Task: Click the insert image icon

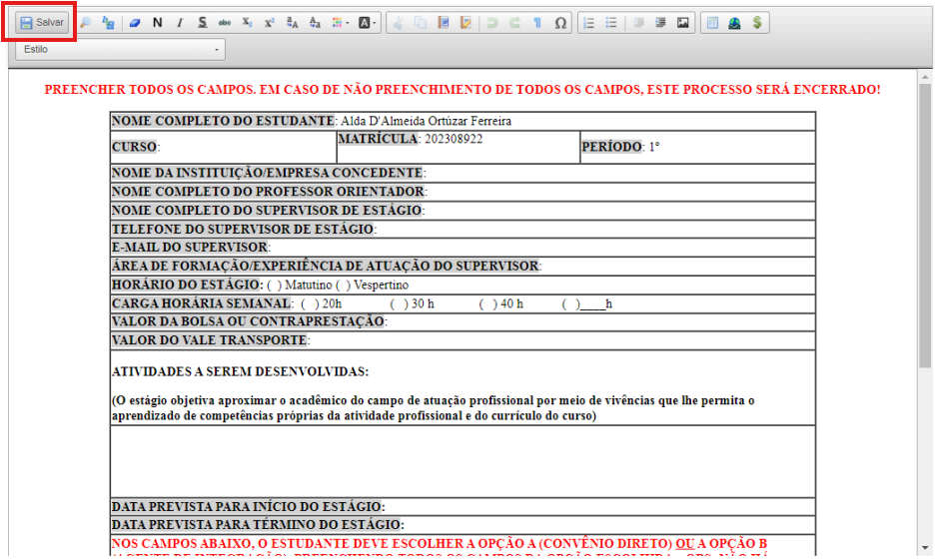Action: click(x=682, y=23)
